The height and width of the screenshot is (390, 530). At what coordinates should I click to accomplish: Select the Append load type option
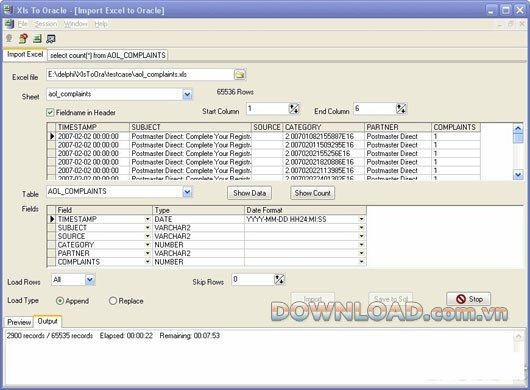coord(59,301)
